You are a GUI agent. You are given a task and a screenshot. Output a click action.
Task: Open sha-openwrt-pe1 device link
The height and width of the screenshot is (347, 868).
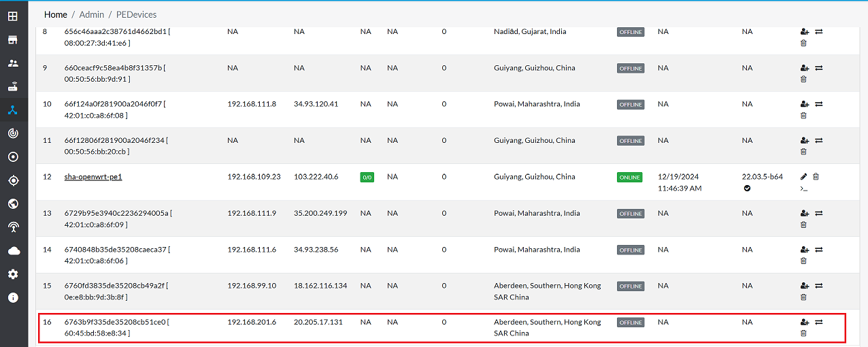pos(93,177)
